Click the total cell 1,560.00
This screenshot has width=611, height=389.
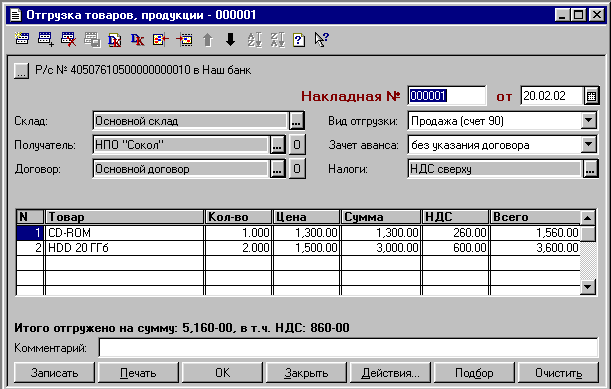tap(535, 233)
